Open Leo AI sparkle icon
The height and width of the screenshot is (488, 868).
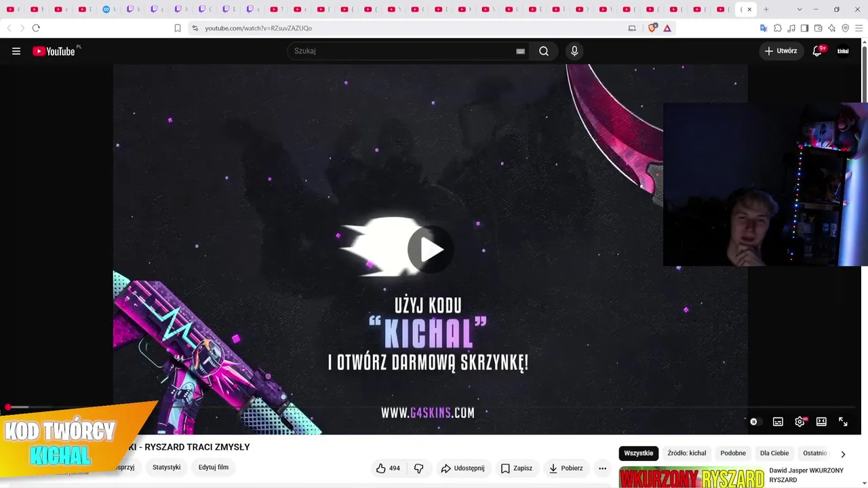(831, 28)
